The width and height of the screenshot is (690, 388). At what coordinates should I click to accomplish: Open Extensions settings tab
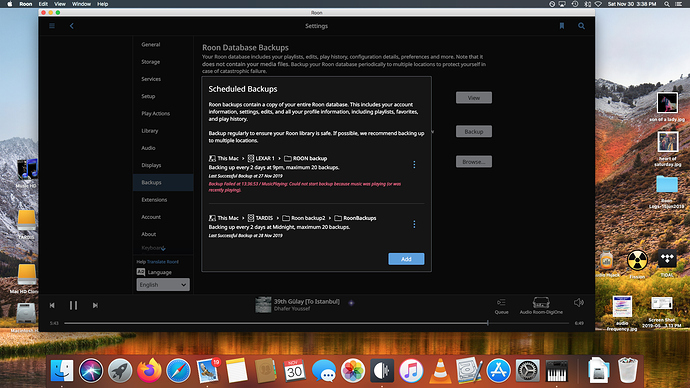click(x=154, y=200)
